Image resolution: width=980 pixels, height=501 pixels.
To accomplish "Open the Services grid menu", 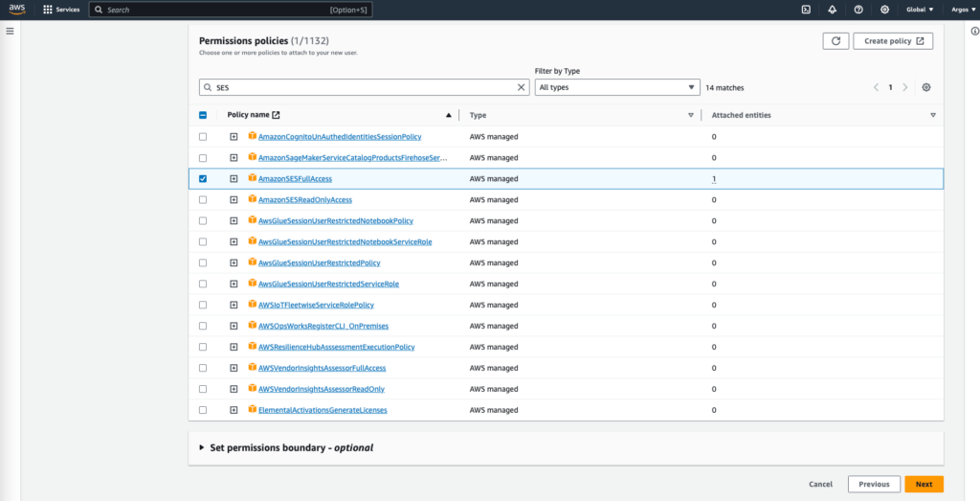I will [61, 10].
